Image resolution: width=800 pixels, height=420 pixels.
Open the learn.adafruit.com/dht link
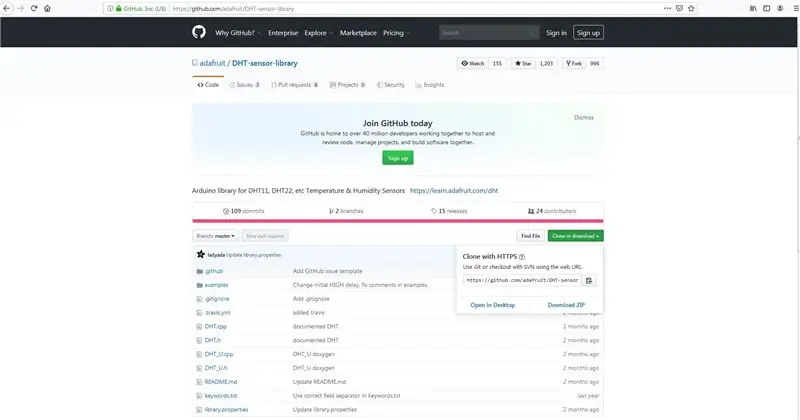454,190
